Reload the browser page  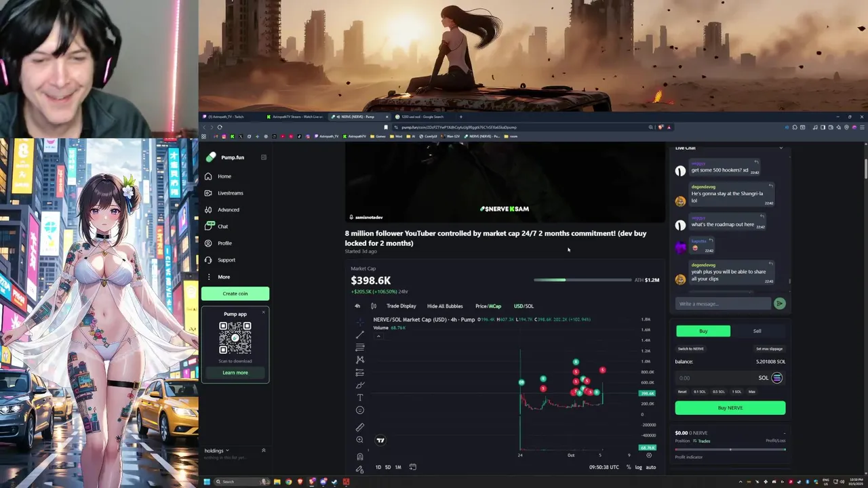point(220,127)
